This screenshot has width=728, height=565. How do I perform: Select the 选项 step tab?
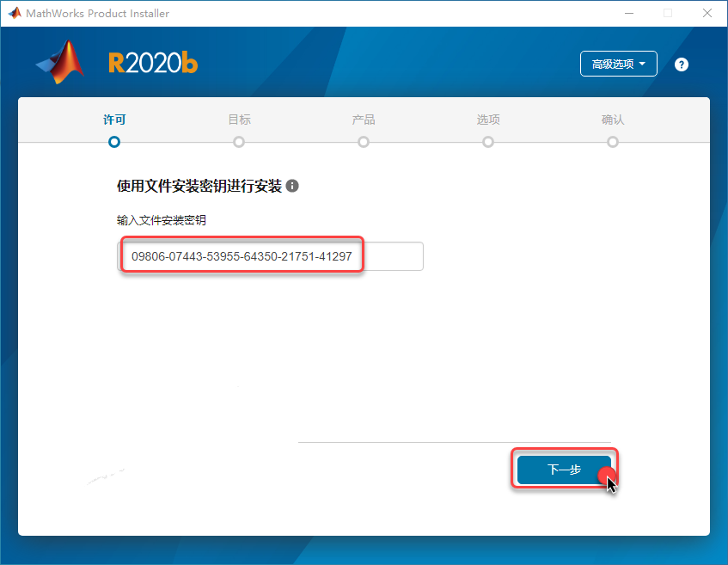click(x=488, y=120)
